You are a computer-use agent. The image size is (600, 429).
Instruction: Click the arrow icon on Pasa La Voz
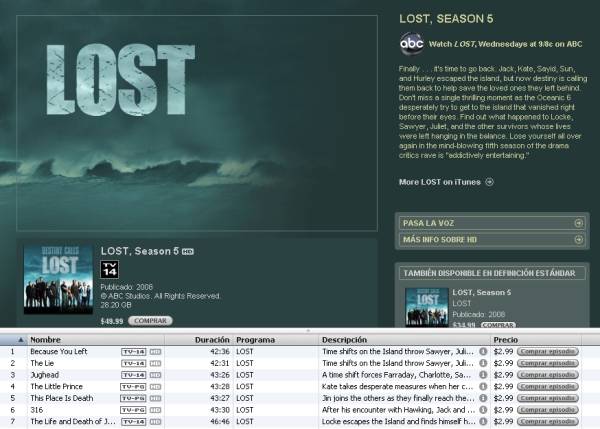579,223
